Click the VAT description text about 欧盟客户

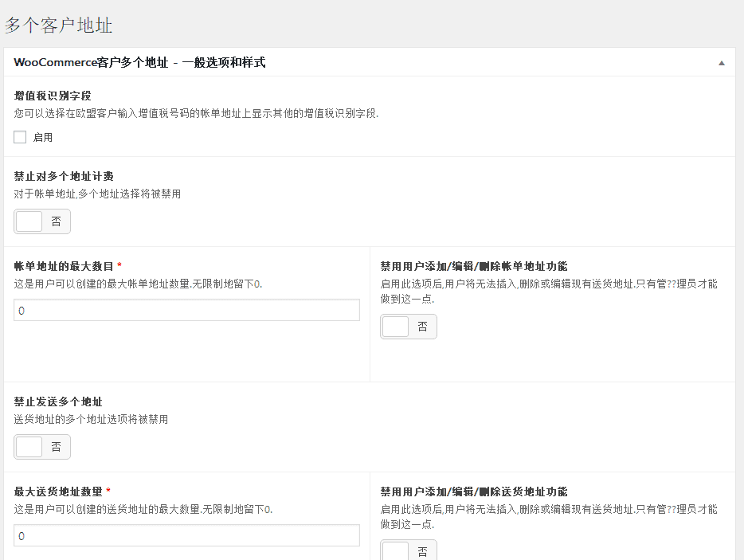pyautogui.click(x=196, y=113)
